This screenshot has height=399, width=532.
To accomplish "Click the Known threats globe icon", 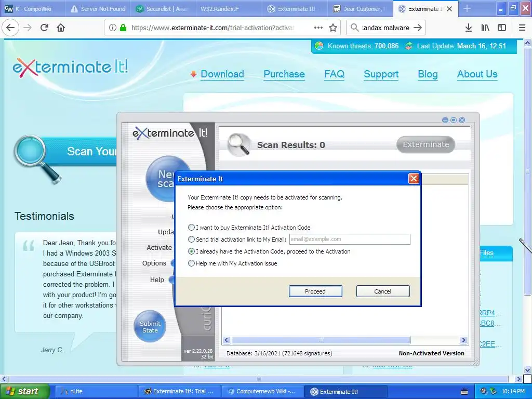I will point(319,46).
